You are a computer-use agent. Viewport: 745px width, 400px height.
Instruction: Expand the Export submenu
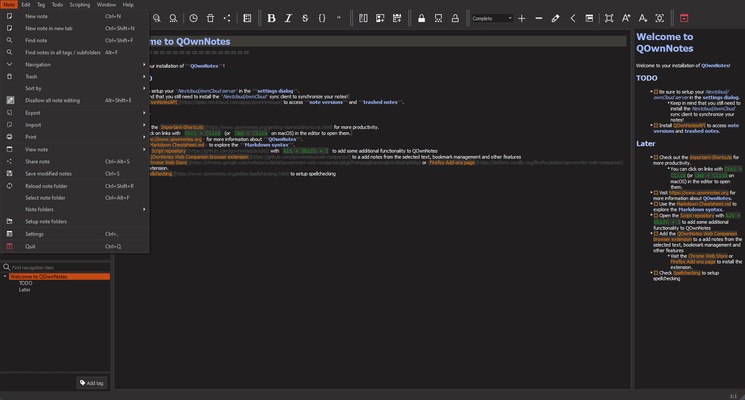click(75, 113)
